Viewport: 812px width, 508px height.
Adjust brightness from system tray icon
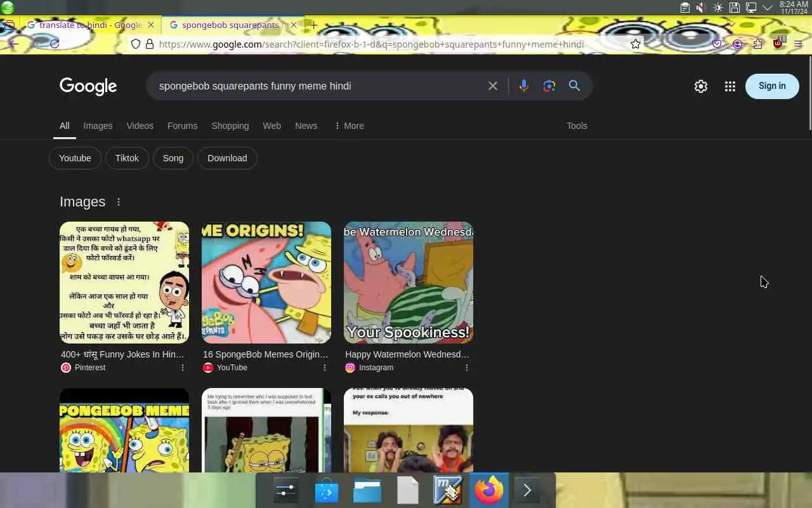(717, 8)
